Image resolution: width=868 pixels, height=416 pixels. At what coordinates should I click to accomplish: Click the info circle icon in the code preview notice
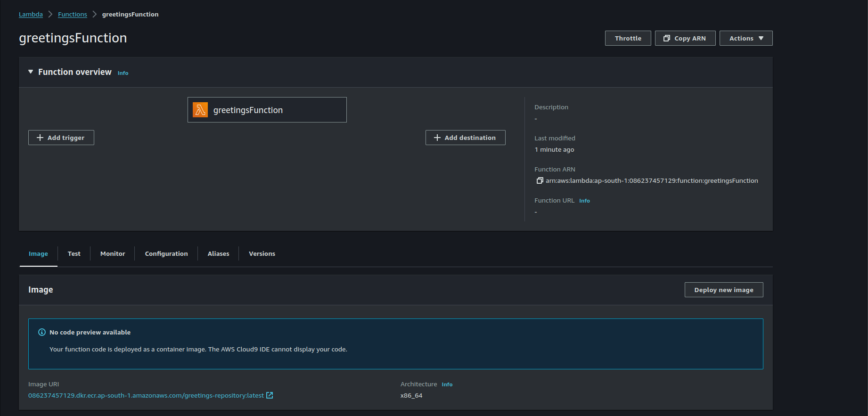tap(42, 332)
